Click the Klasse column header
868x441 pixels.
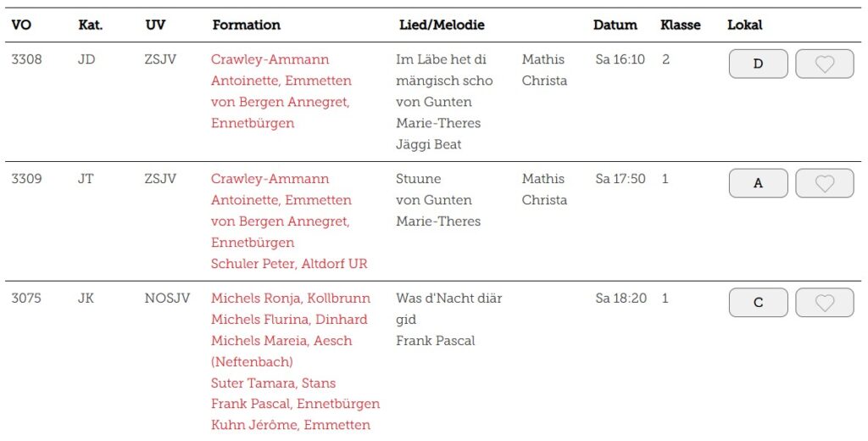(681, 25)
